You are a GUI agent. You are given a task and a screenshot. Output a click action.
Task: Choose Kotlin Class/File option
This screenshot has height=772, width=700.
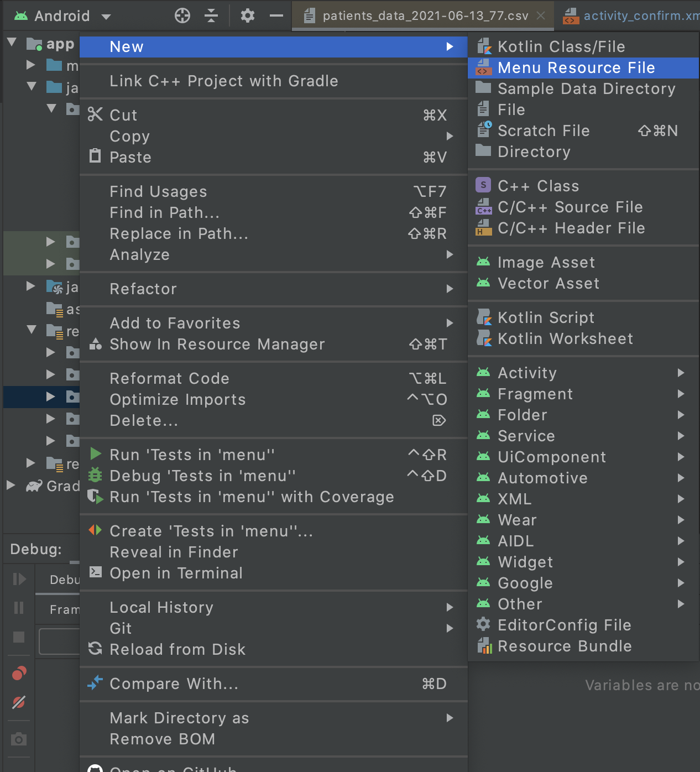pos(561,46)
